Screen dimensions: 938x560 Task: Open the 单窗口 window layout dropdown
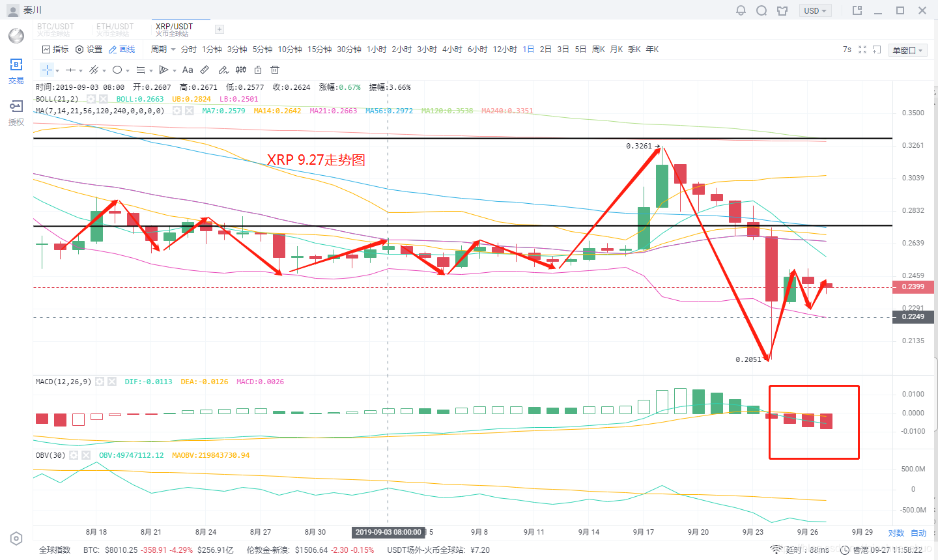point(907,50)
